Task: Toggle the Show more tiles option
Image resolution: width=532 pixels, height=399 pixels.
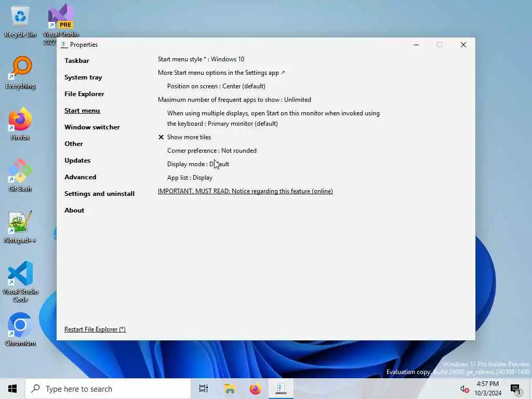Action: 184,137
